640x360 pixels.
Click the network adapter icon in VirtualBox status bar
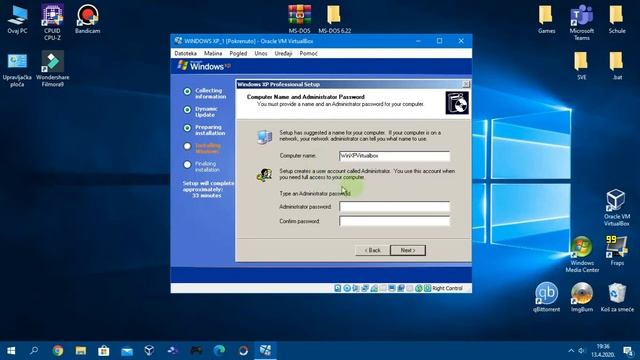[364, 288]
